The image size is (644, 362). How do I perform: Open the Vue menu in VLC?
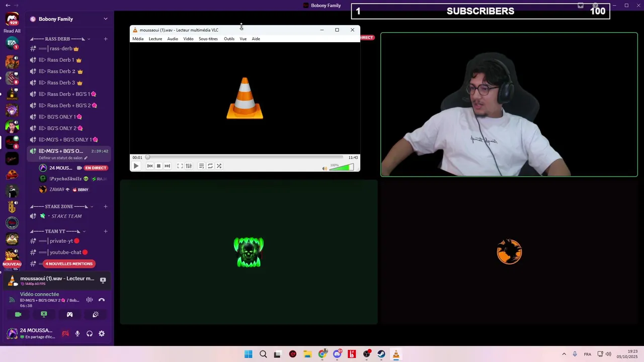243,39
